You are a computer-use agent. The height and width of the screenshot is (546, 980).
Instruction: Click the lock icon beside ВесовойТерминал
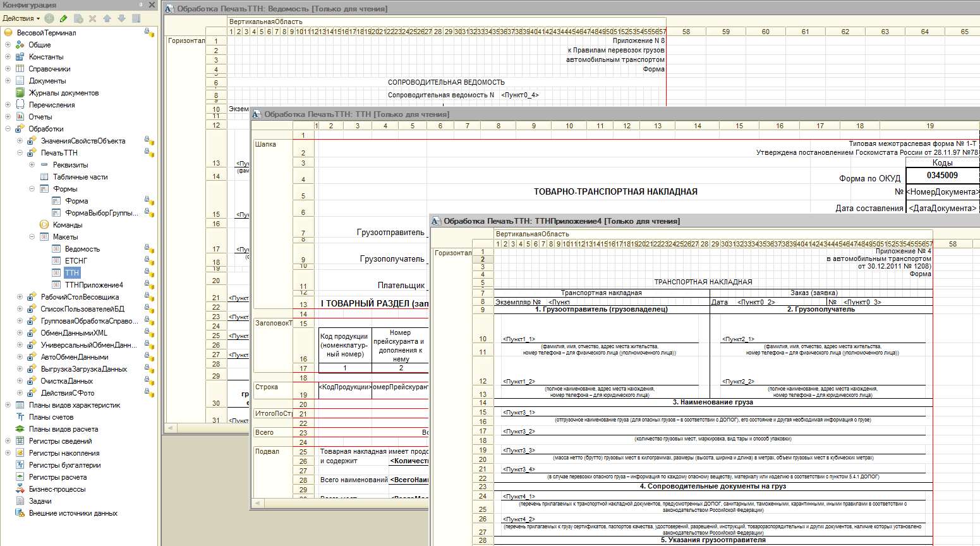148,32
